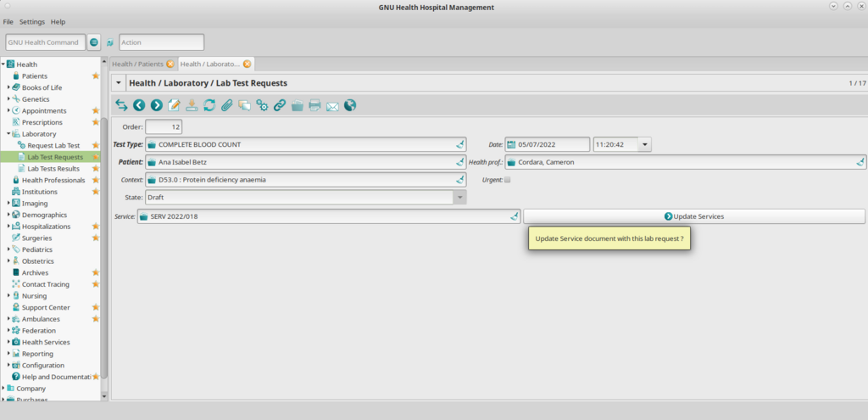
Task: Clear the Context field with broom icon
Action: click(460, 180)
